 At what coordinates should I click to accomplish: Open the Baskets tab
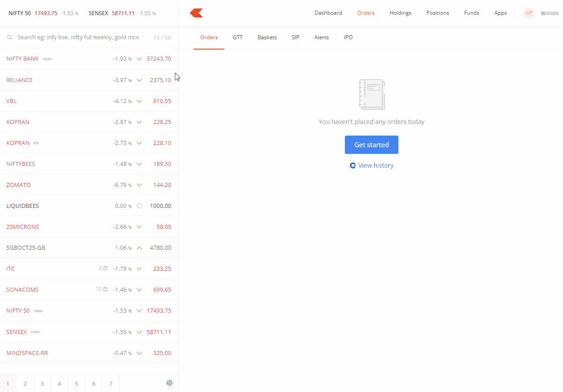[267, 37]
